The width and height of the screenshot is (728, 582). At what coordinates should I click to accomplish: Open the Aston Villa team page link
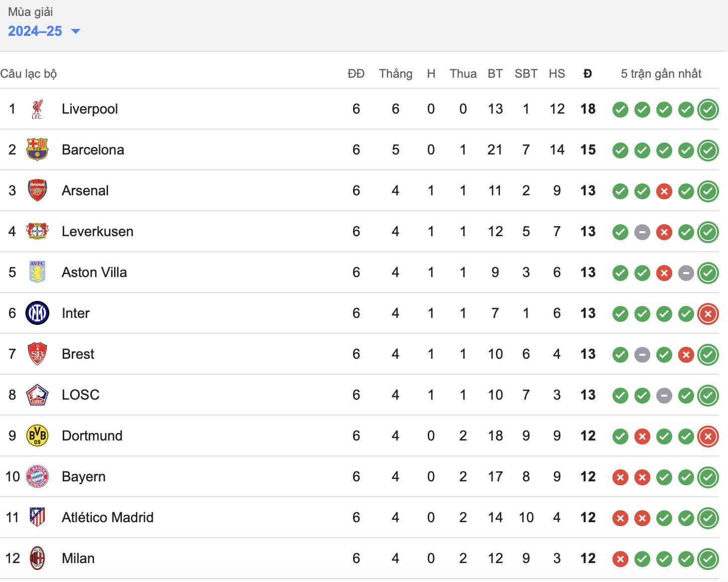coord(94,272)
